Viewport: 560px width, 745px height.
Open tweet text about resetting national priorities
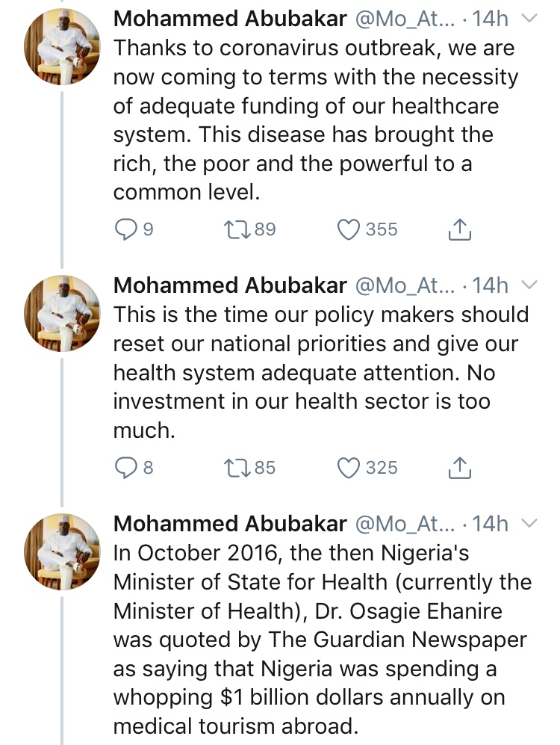click(321, 372)
